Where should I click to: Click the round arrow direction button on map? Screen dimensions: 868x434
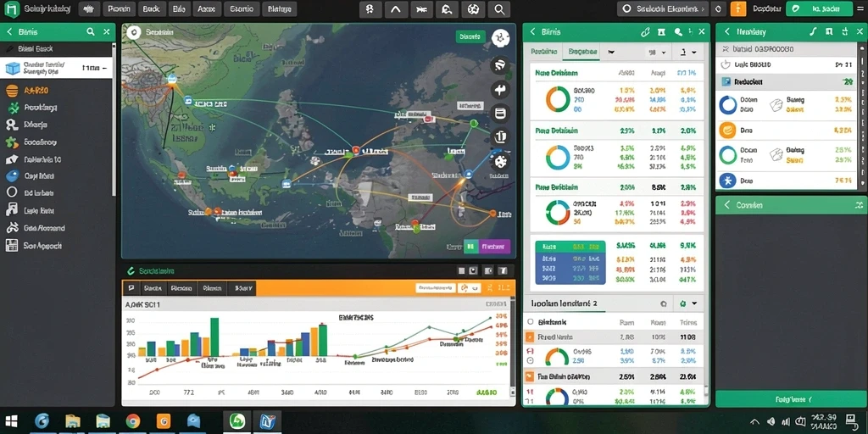[500, 90]
